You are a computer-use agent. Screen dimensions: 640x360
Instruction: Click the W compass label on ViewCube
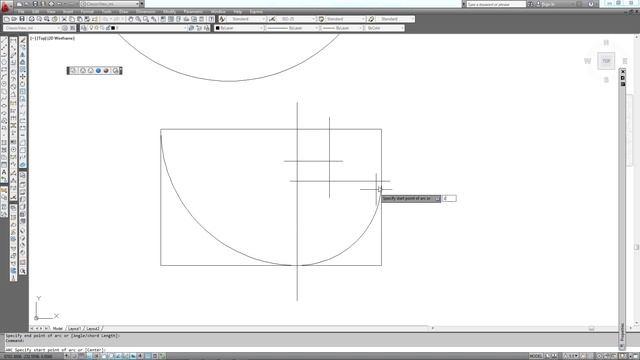[x=587, y=61]
